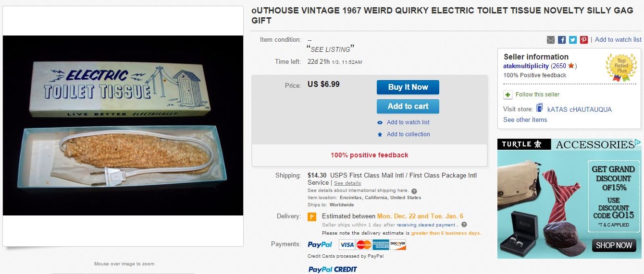Click the green plus Follow seller icon
The height and width of the screenshot is (274, 644).
[508, 95]
